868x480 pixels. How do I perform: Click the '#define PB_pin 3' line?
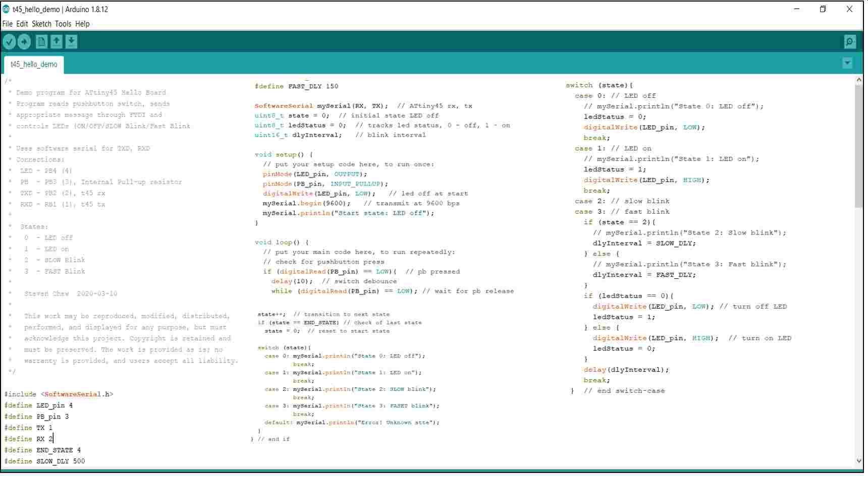tap(36, 416)
